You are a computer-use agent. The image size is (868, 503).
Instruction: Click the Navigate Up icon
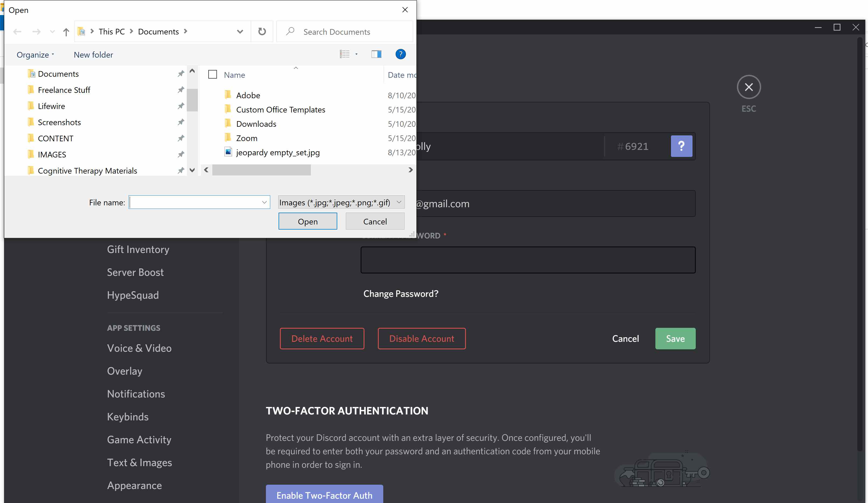click(x=66, y=31)
